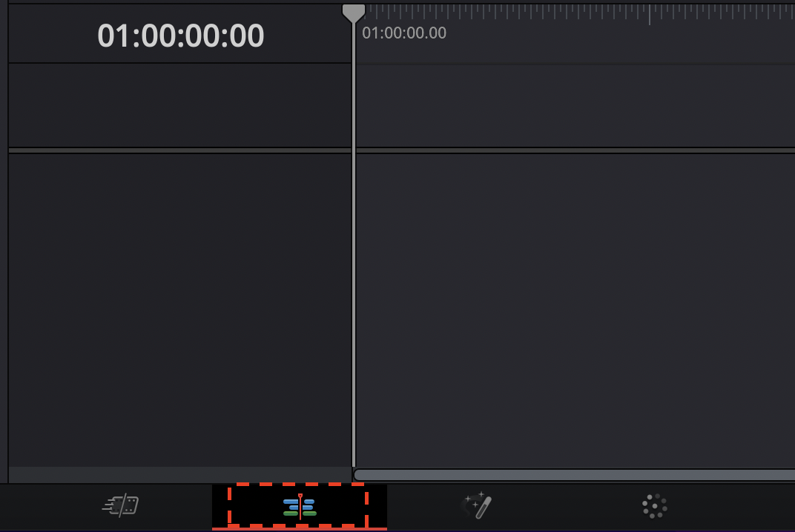
Task: Click the divider between video and audio tracks
Action: pyautogui.click(x=401, y=150)
